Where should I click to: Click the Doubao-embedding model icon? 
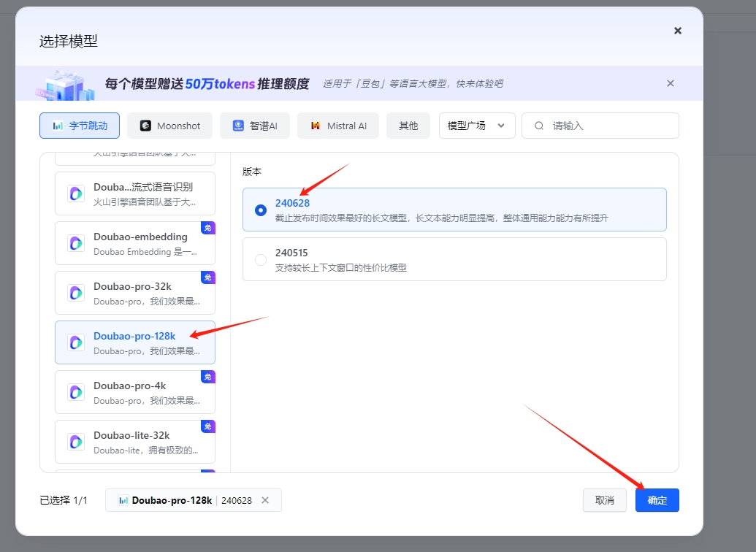tap(76, 243)
